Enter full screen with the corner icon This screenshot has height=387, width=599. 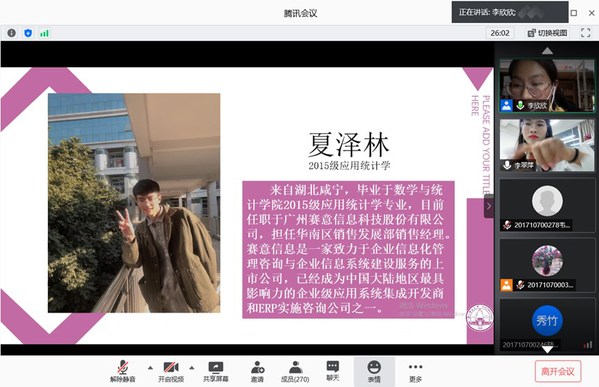[585, 33]
